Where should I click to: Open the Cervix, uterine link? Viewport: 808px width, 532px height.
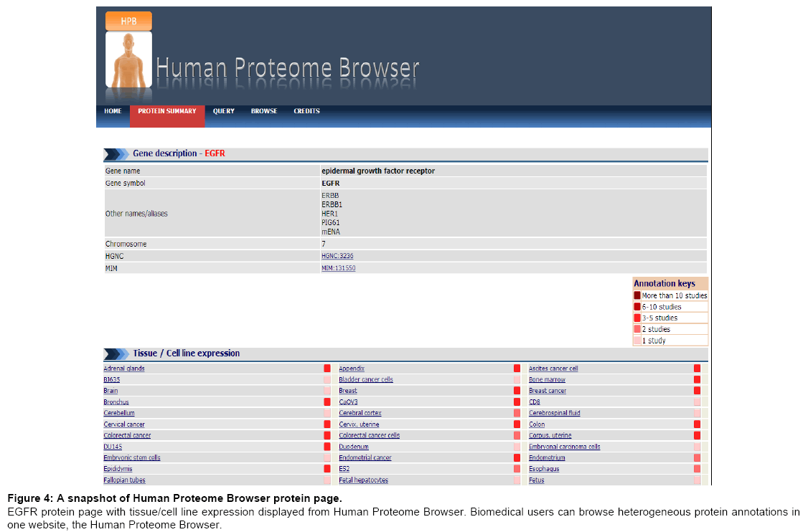[360, 424]
